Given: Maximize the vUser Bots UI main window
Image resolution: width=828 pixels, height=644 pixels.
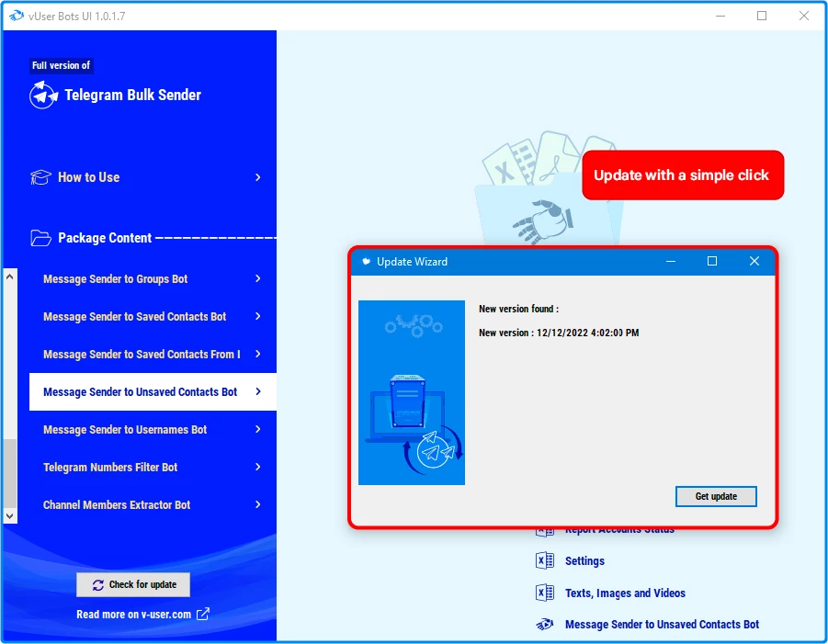Looking at the screenshot, I should pos(762,16).
